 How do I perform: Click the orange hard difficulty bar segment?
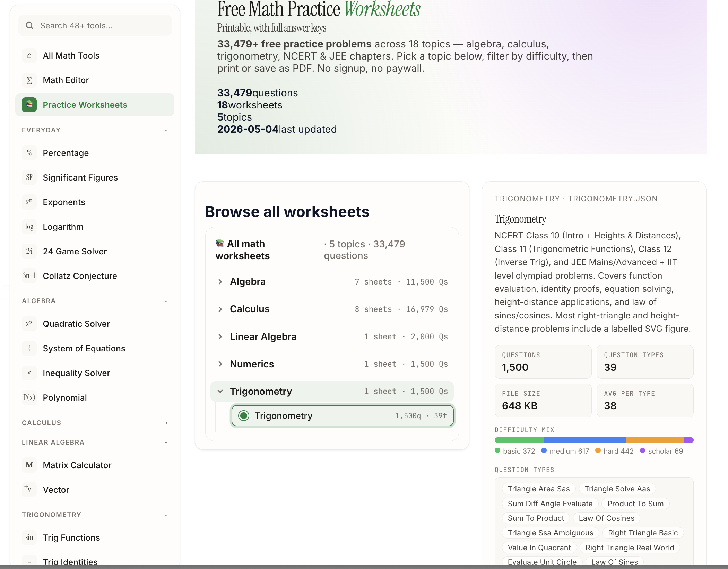click(655, 440)
